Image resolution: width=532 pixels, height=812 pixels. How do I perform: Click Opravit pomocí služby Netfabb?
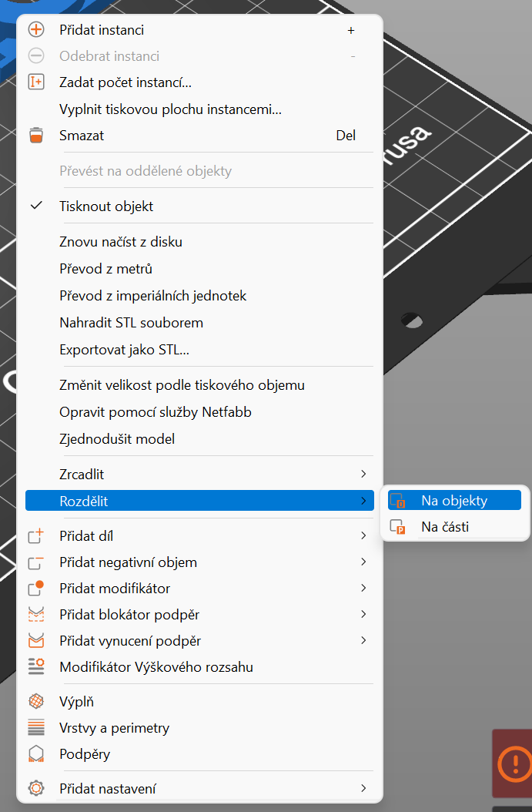pyautogui.click(x=156, y=412)
